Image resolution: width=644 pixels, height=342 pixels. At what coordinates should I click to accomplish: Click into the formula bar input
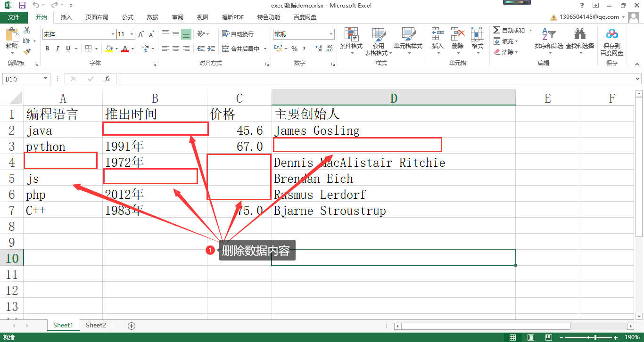pyautogui.click(x=376, y=79)
